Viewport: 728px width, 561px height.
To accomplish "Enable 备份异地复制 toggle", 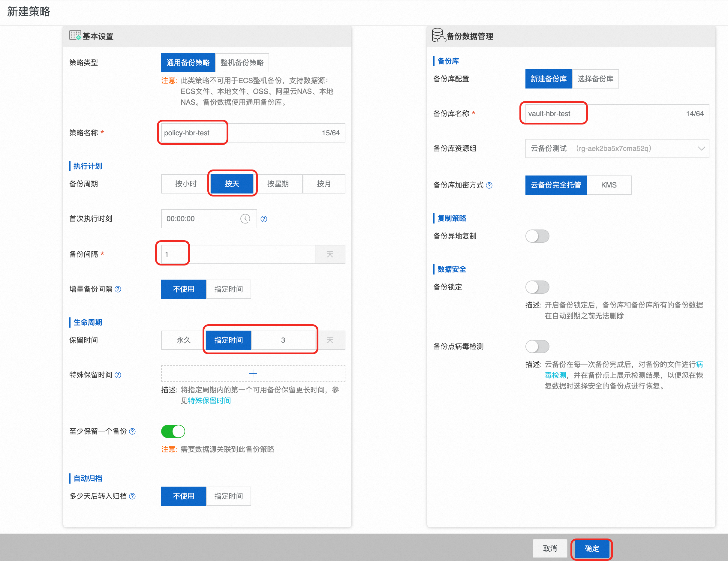I will coord(537,236).
